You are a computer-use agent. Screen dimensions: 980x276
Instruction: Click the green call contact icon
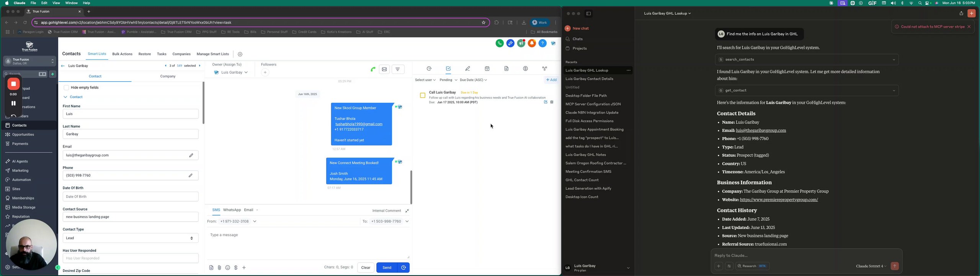tap(373, 69)
